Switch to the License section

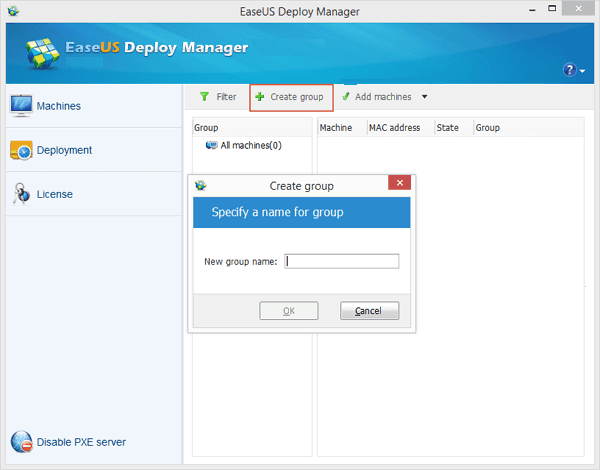(x=54, y=194)
